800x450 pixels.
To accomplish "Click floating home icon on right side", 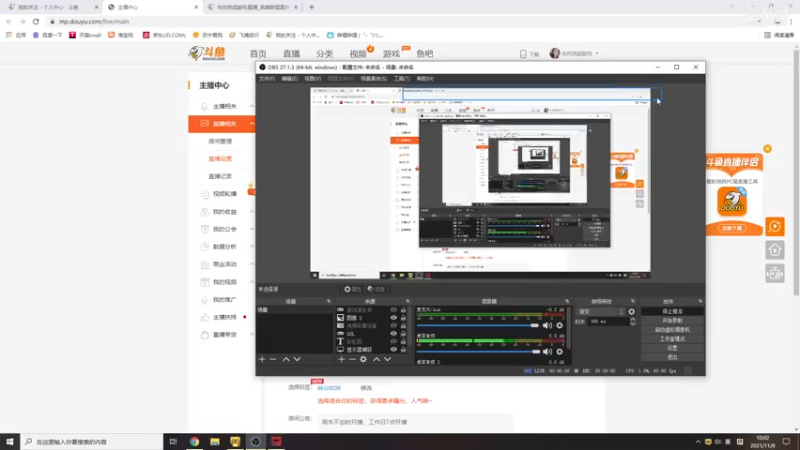I will pos(774,250).
